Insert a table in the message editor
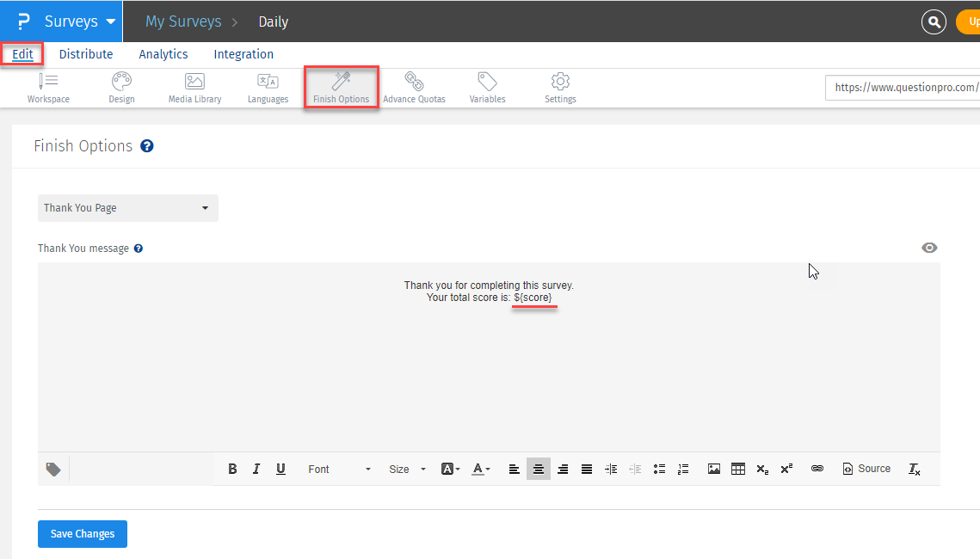Screen dimensions: 980x559 (737, 469)
